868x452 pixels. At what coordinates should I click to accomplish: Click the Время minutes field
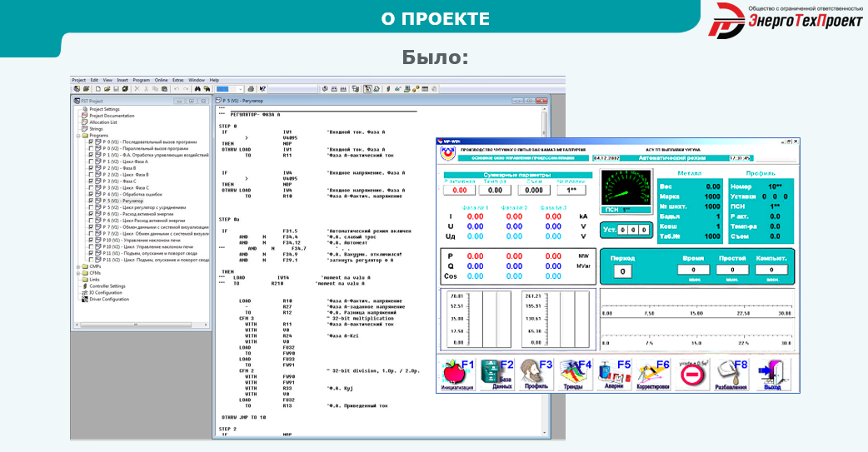(x=694, y=270)
